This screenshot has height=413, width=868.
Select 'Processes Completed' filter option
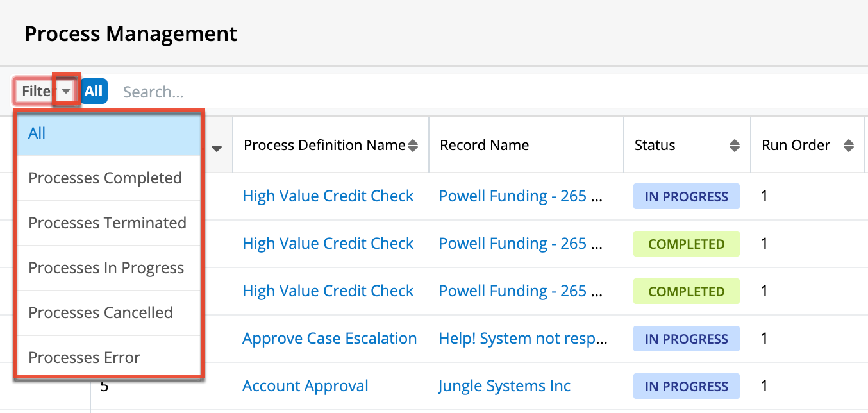coord(105,178)
